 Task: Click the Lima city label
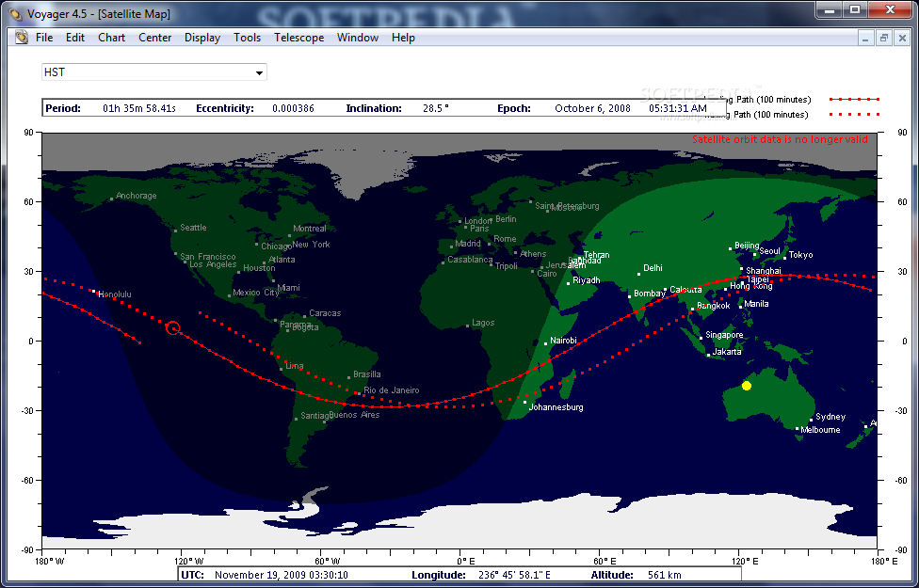tap(294, 366)
